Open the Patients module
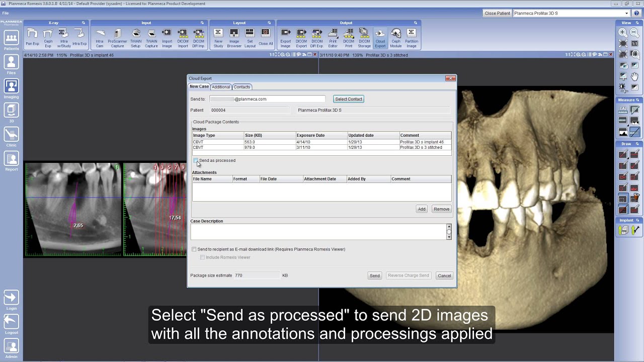This screenshot has width=644, height=362. point(11,41)
